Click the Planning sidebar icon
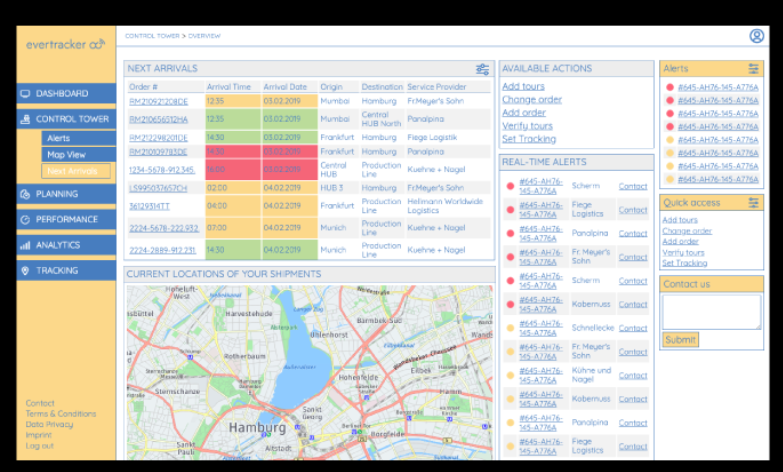The image size is (783, 472). (x=25, y=194)
